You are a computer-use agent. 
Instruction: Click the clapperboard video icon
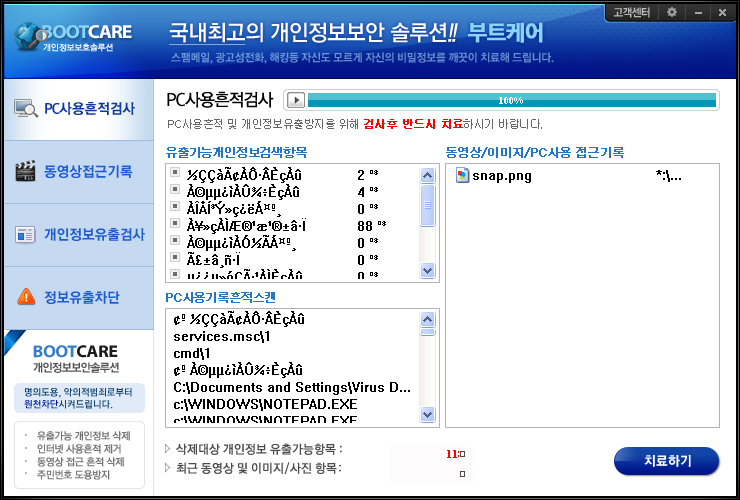[25, 171]
